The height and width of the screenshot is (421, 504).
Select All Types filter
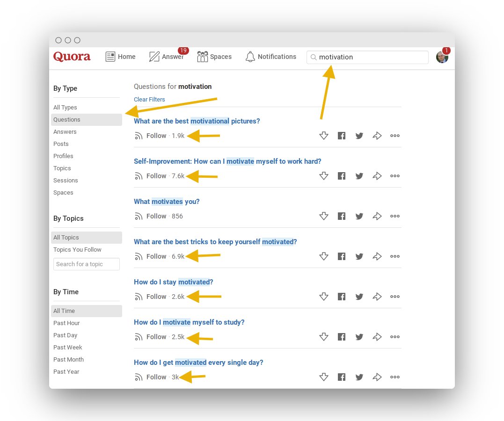65,107
